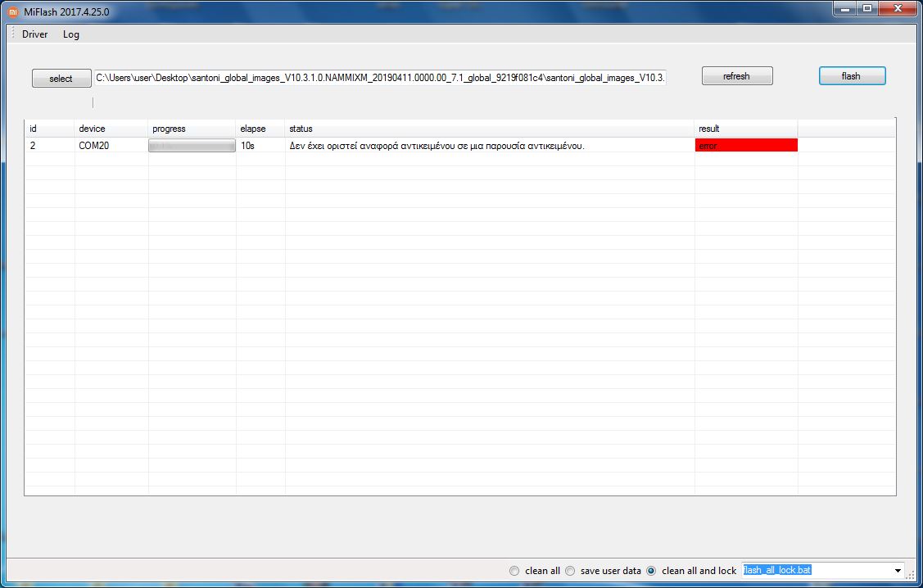Select the COM20 device cell

click(111, 146)
